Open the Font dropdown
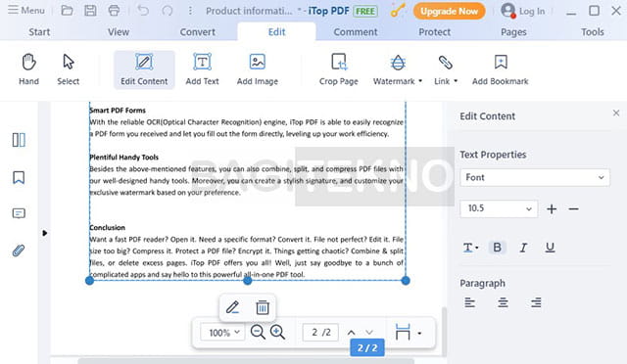 (x=535, y=177)
